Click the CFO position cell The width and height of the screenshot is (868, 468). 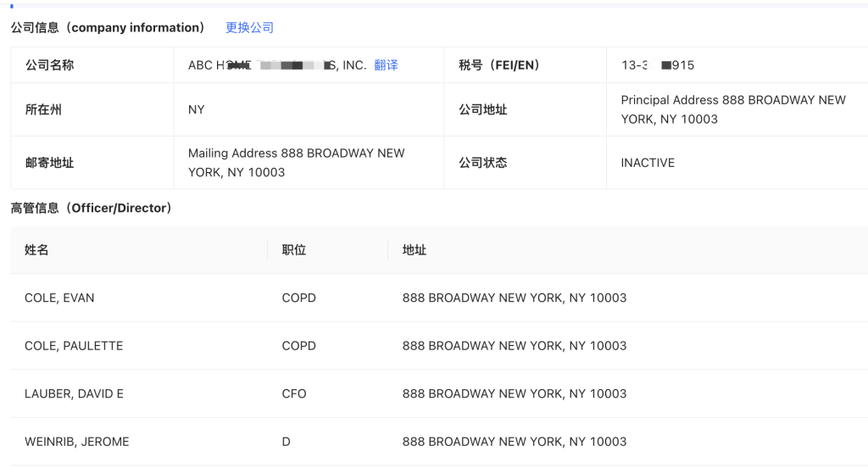pos(294,393)
